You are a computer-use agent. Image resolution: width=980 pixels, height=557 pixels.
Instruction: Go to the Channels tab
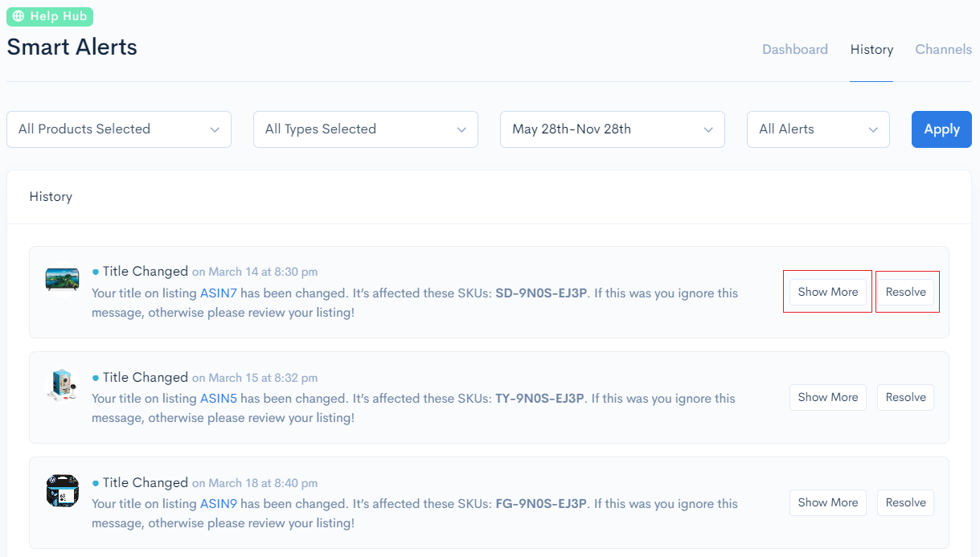(944, 49)
